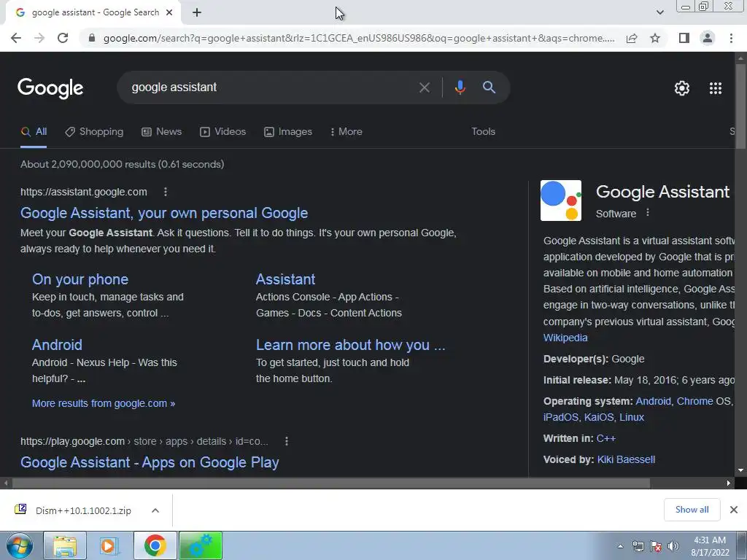Open the new tab plus button

coord(197,13)
